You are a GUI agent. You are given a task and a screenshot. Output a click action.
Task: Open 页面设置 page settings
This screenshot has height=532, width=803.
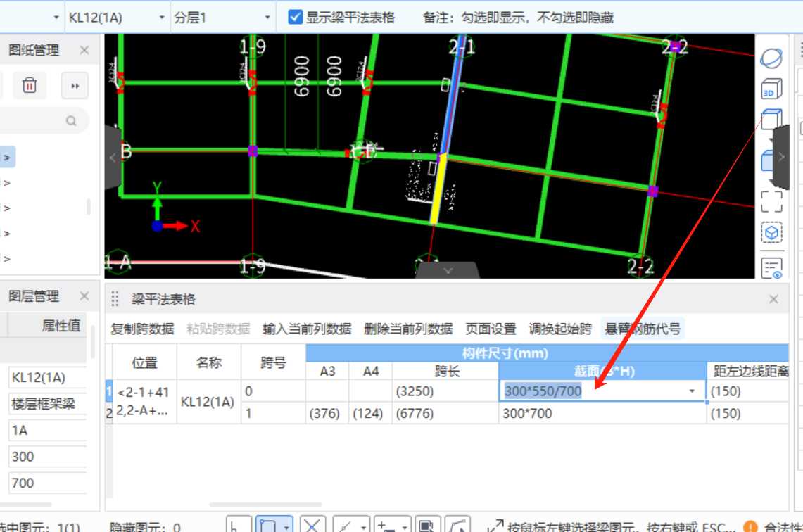(491, 329)
